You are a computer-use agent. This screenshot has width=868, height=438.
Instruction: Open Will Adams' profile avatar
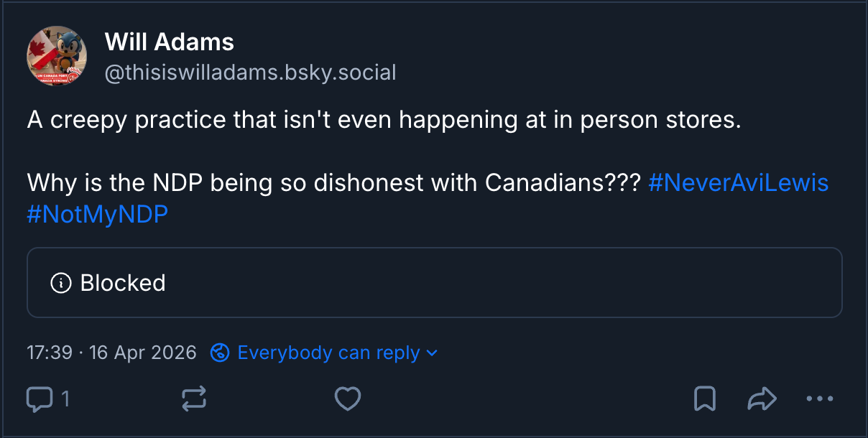pyautogui.click(x=57, y=57)
